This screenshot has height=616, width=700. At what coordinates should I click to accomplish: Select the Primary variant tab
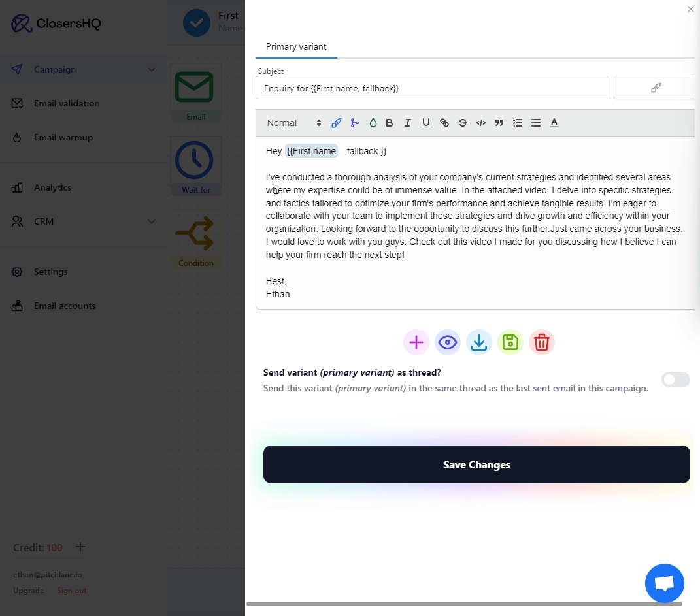(296, 47)
